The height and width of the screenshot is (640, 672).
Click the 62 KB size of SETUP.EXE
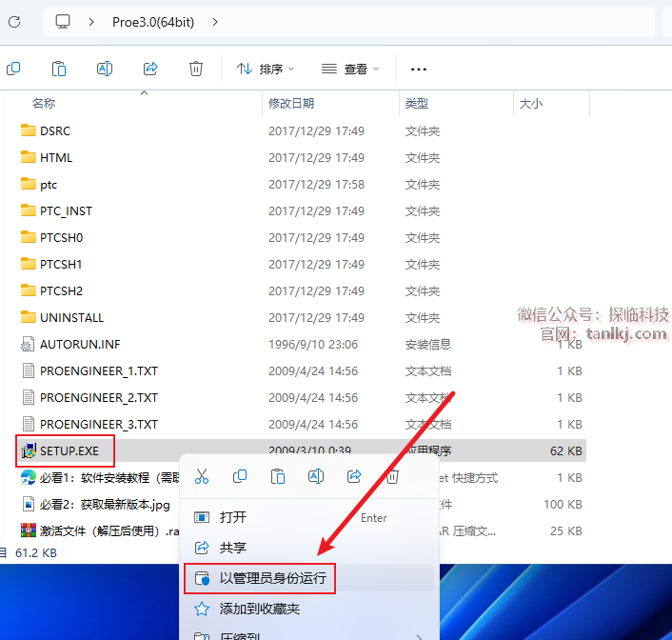pos(565,451)
